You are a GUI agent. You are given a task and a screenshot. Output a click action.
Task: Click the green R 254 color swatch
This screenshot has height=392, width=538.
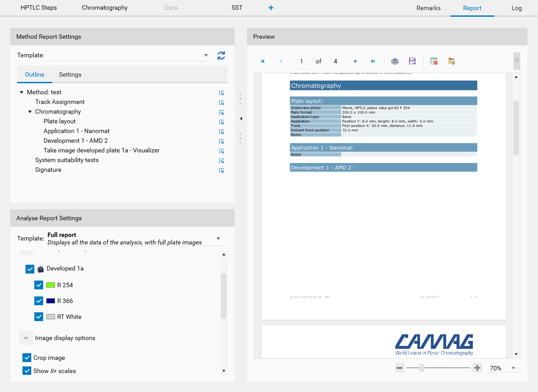click(x=50, y=285)
